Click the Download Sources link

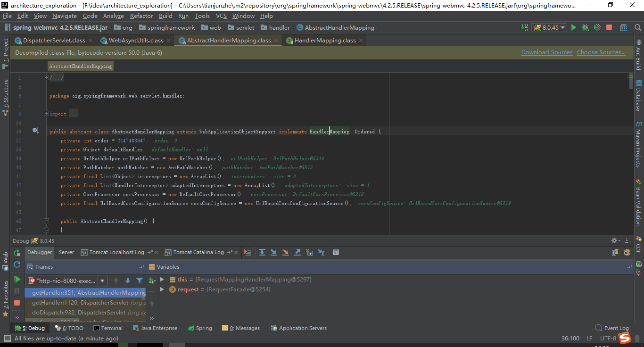pos(546,52)
